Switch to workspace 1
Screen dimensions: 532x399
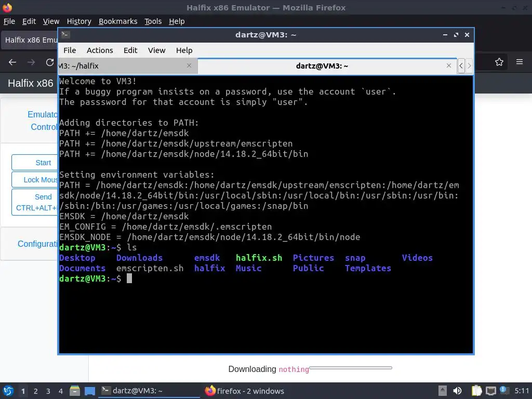(23, 391)
